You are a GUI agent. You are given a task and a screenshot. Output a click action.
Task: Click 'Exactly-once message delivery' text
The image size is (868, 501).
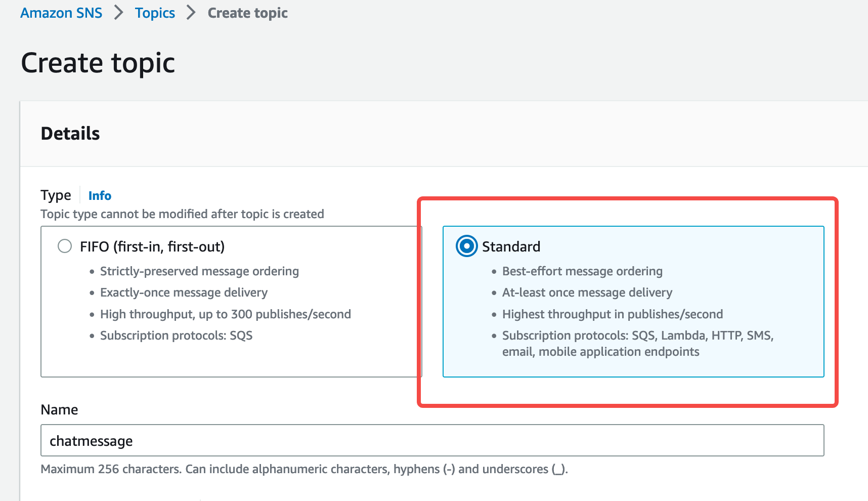[184, 293]
